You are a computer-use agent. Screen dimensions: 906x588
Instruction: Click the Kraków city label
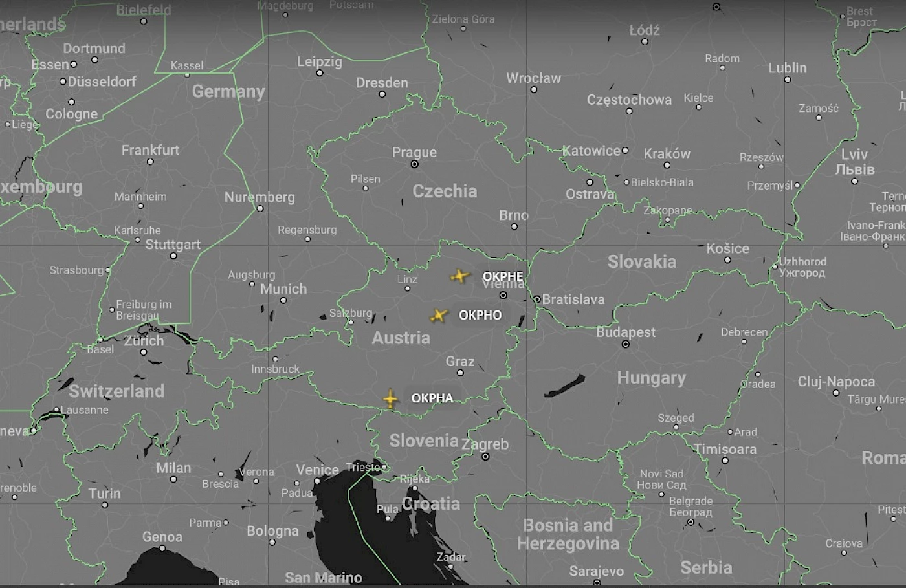667,154
